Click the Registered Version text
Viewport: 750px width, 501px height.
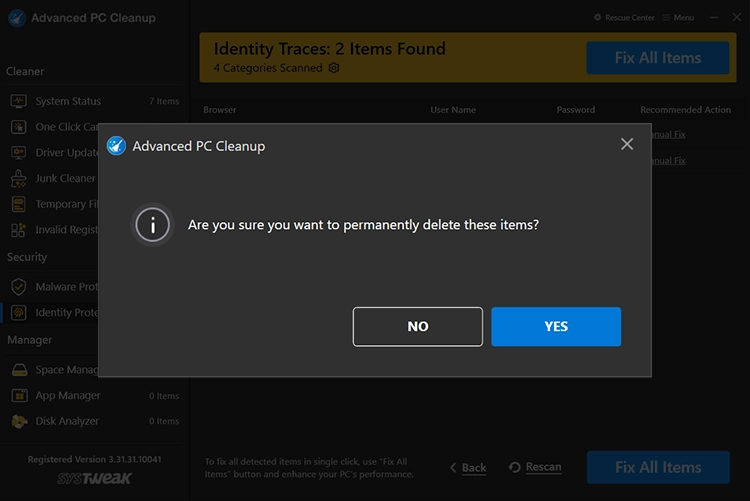94,459
